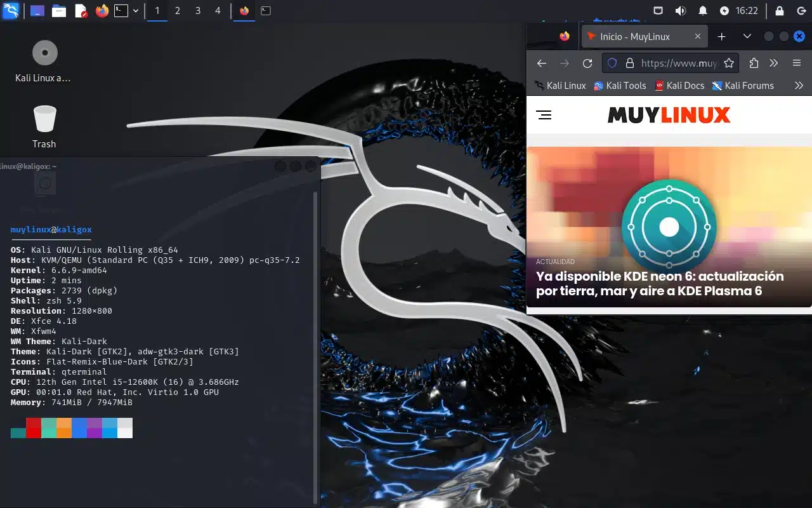812x508 pixels.
Task: Open the network connection tray icon
Action: coord(658,11)
